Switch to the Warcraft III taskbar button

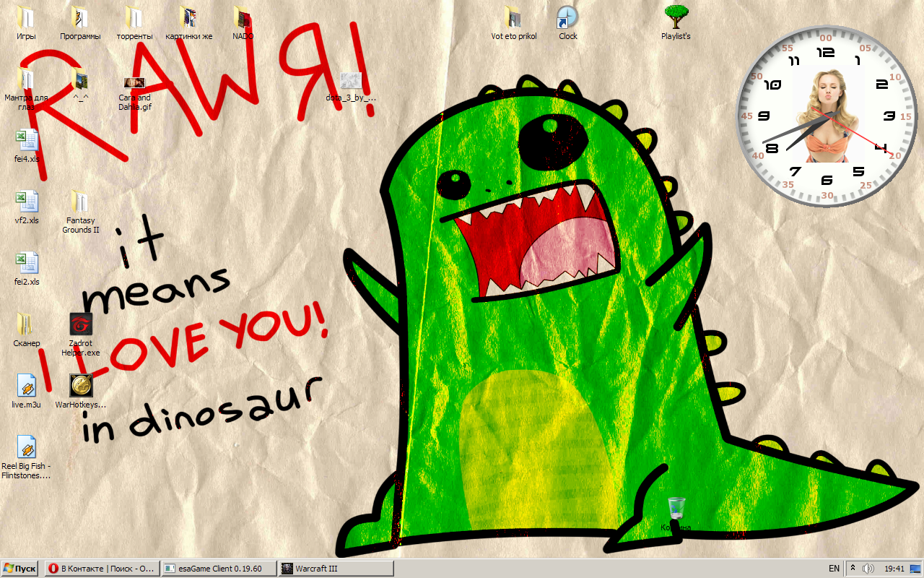click(336, 569)
